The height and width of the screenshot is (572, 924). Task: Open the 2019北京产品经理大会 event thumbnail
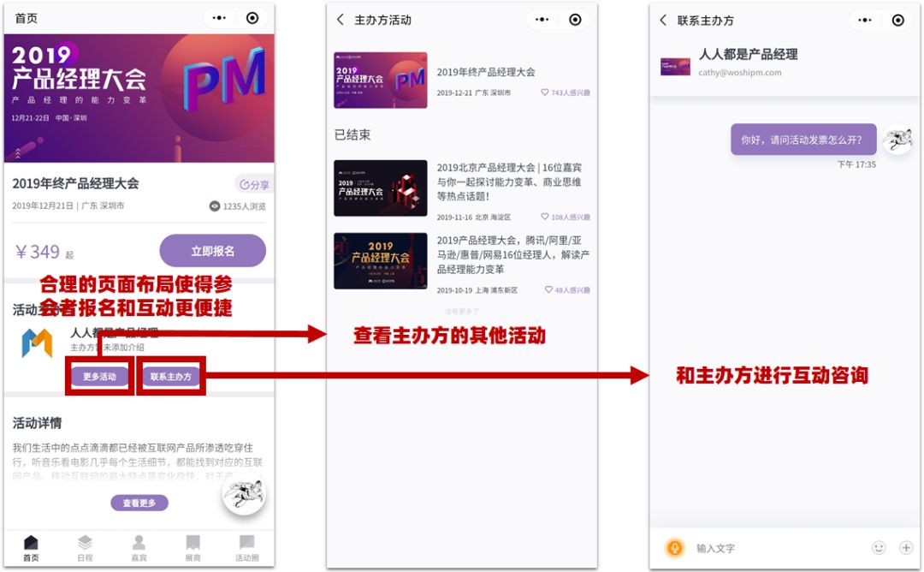381,188
